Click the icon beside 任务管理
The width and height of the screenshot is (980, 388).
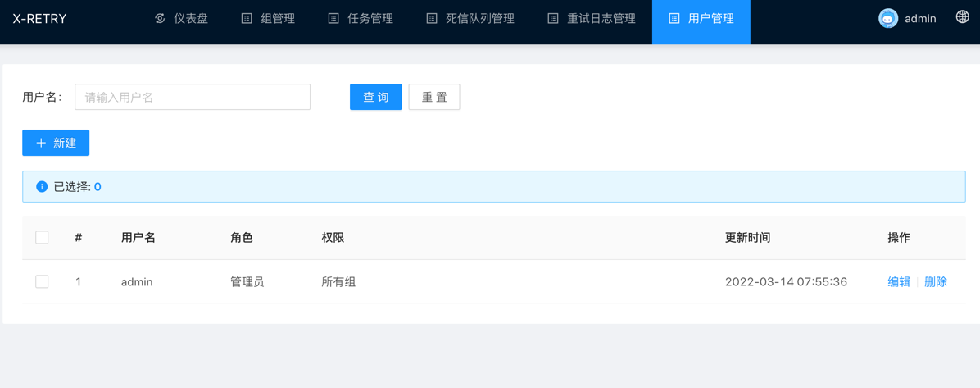(x=333, y=18)
